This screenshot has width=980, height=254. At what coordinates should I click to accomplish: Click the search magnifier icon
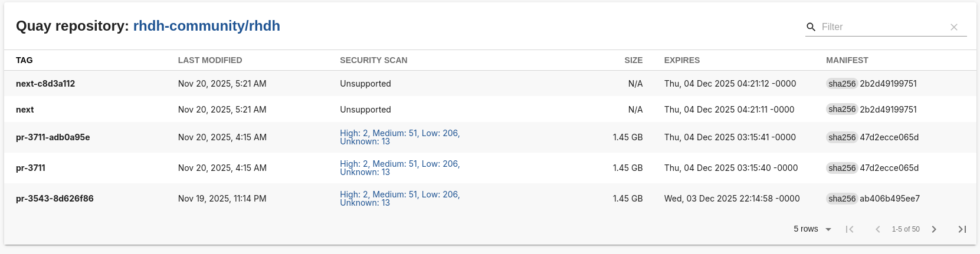811,27
